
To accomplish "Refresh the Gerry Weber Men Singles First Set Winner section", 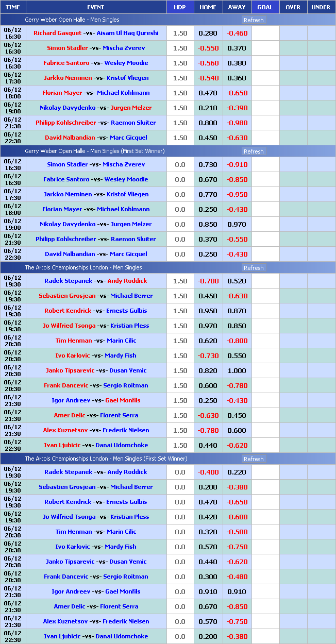I will click(253, 151).
